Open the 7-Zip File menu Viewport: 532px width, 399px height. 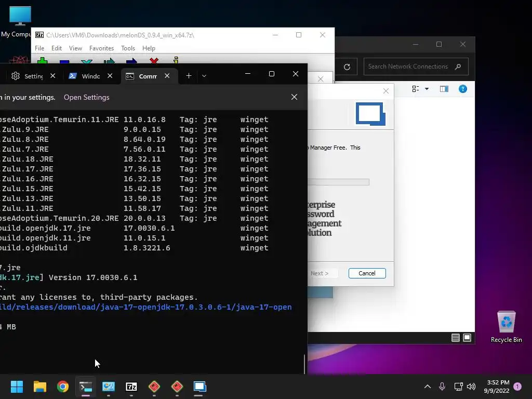[x=39, y=48]
